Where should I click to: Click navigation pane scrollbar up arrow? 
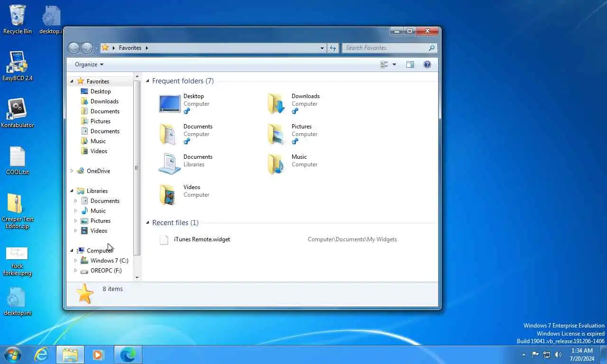click(137, 76)
